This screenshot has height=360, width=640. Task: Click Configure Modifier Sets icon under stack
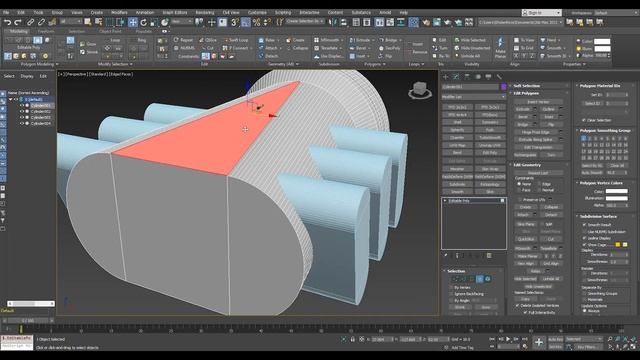489,256
